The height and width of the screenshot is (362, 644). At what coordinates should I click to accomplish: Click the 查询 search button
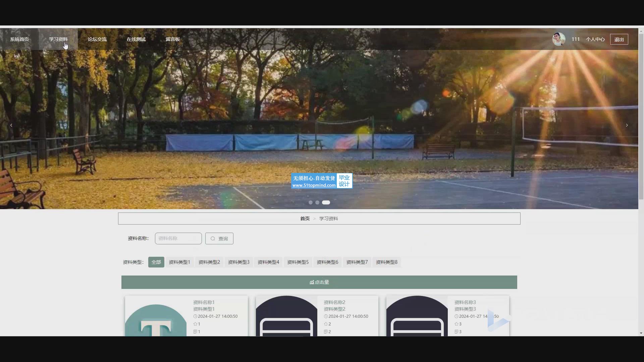tap(219, 238)
